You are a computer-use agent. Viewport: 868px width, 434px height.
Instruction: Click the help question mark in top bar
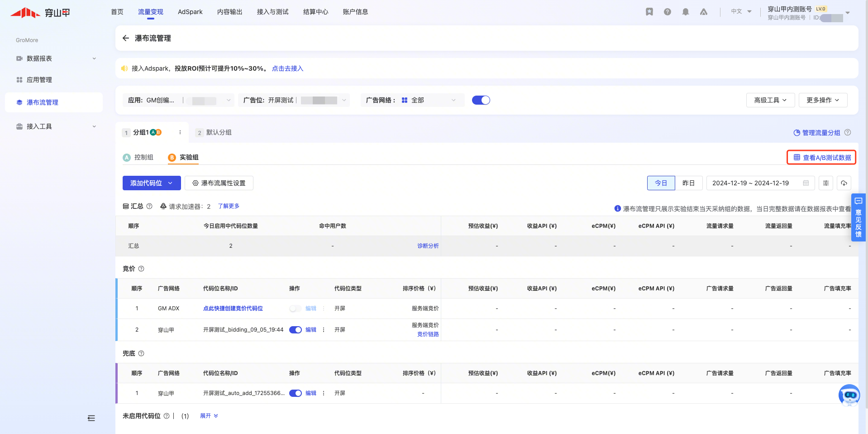pyautogui.click(x=668, y=12)
